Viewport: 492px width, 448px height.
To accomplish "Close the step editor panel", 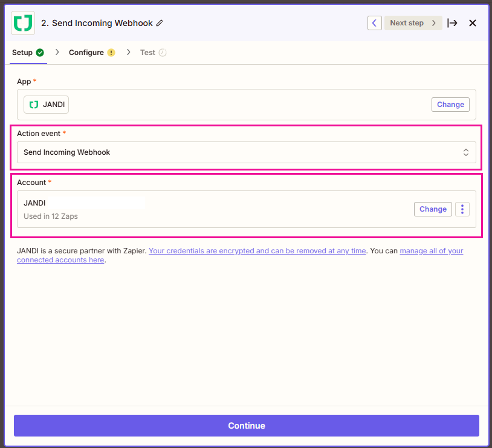I will tap(473, 23).
